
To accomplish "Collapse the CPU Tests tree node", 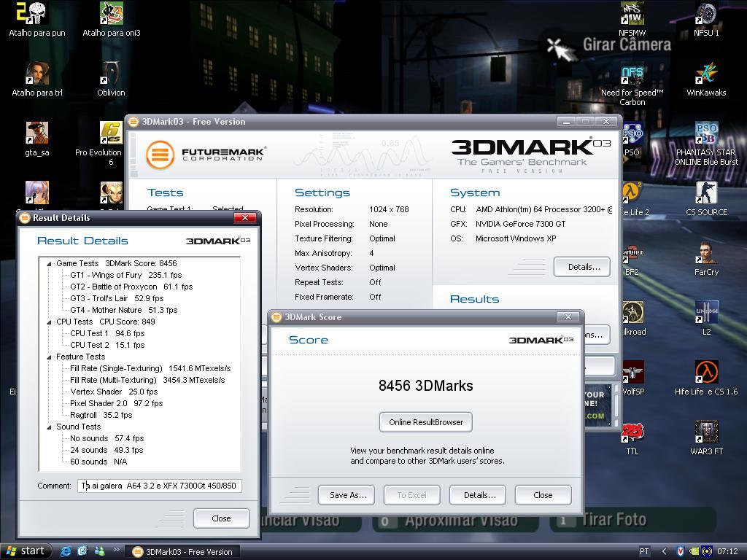I will pos(49,322).
